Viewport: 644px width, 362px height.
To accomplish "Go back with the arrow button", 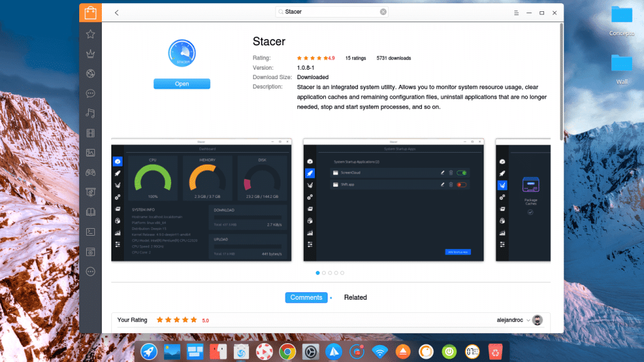I will pyautogui.click(x=116, y=13).
